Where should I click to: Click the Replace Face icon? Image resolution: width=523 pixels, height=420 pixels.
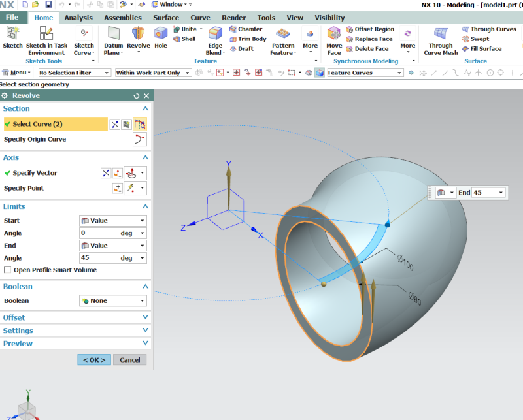349,39
